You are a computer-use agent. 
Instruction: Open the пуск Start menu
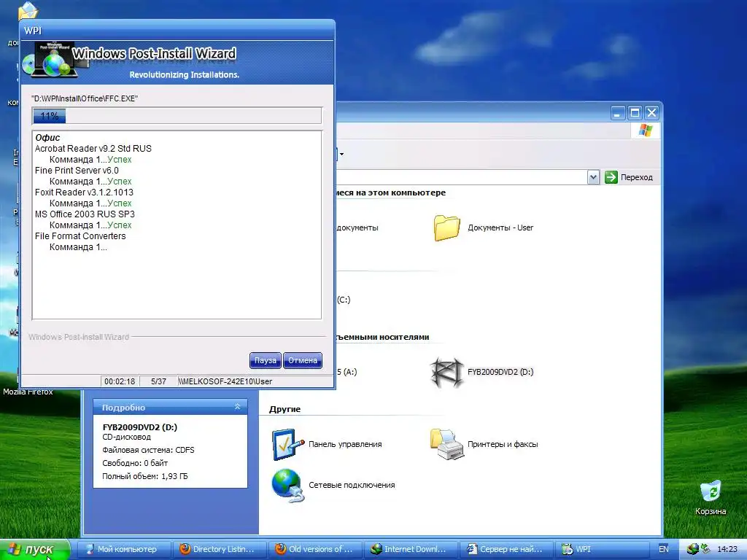35,550
